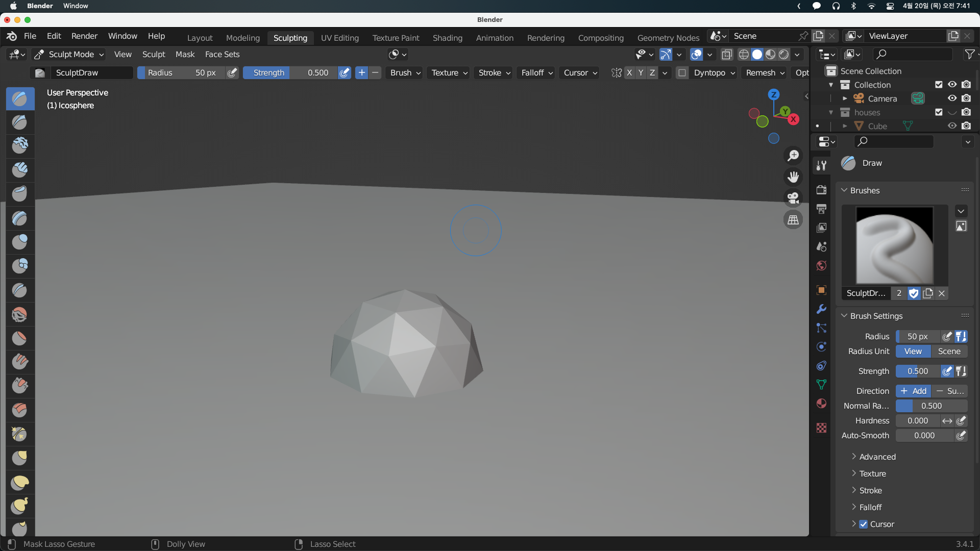Open the Stroke dropdown in header
This screenshot has width=980, height=551.
click(494, 73)
